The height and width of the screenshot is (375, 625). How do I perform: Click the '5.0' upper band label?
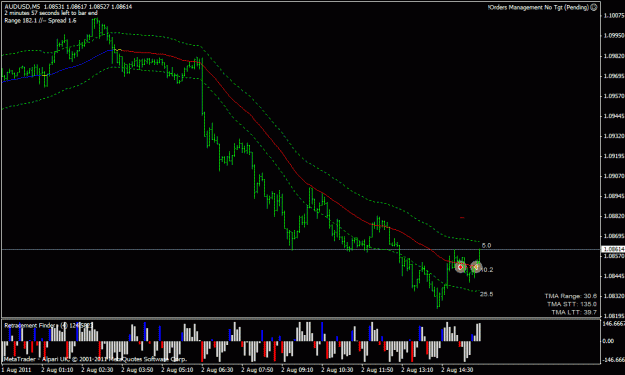[486, 245]
